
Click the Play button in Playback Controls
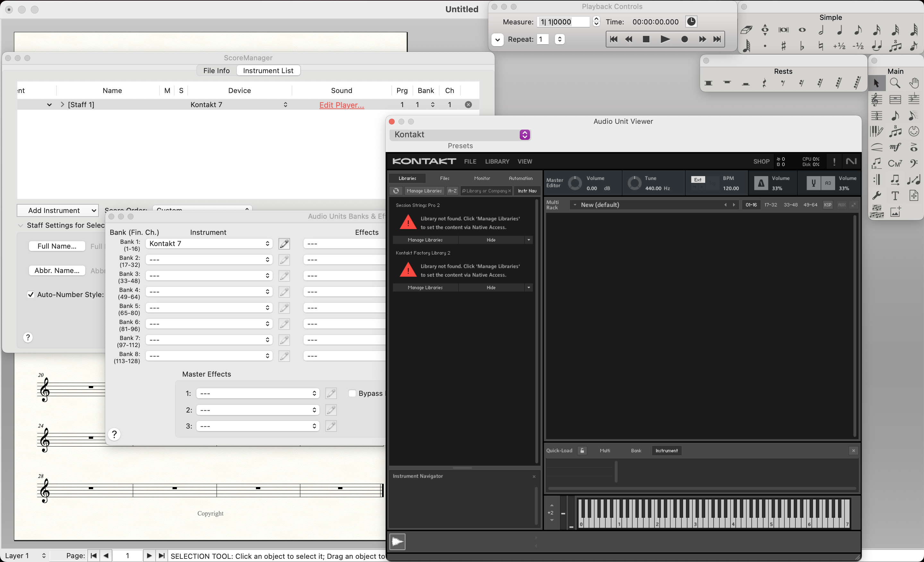[x=665, y=39]
